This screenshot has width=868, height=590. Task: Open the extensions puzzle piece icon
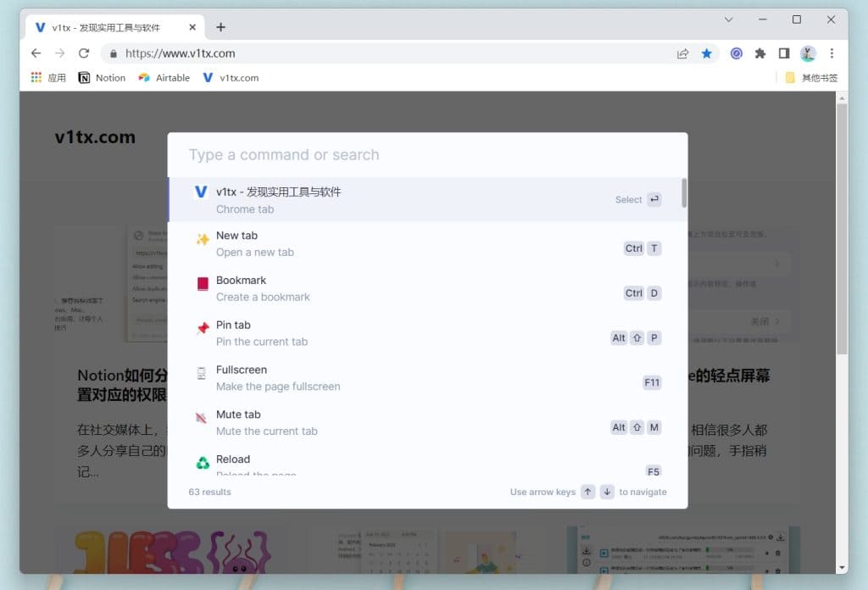pyautogui.click(x=760, y=53)
